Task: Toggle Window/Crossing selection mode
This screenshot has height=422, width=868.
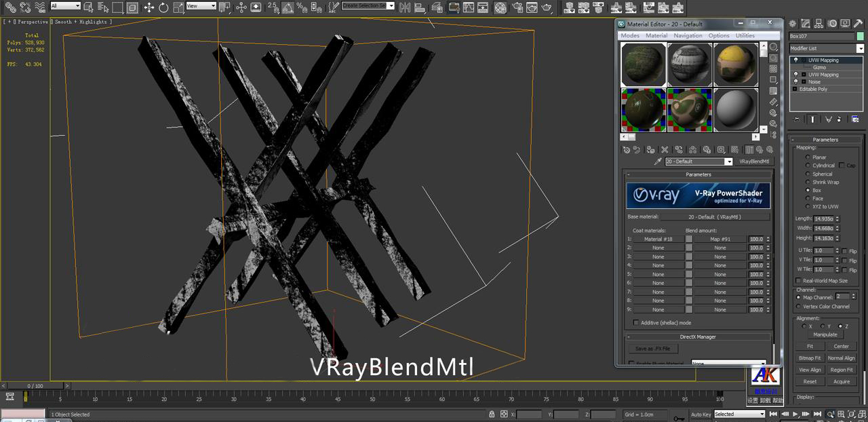Action: [132, 7]
